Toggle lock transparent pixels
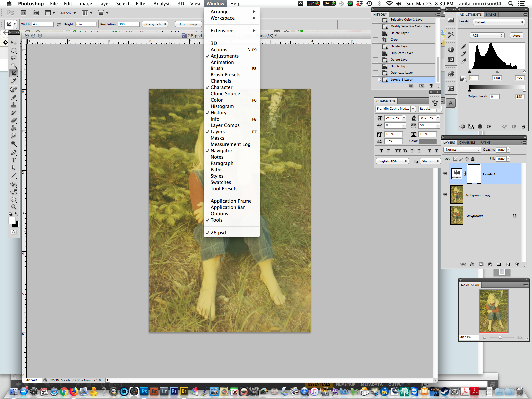The image size is (532, 399). (x=455, y=159)
